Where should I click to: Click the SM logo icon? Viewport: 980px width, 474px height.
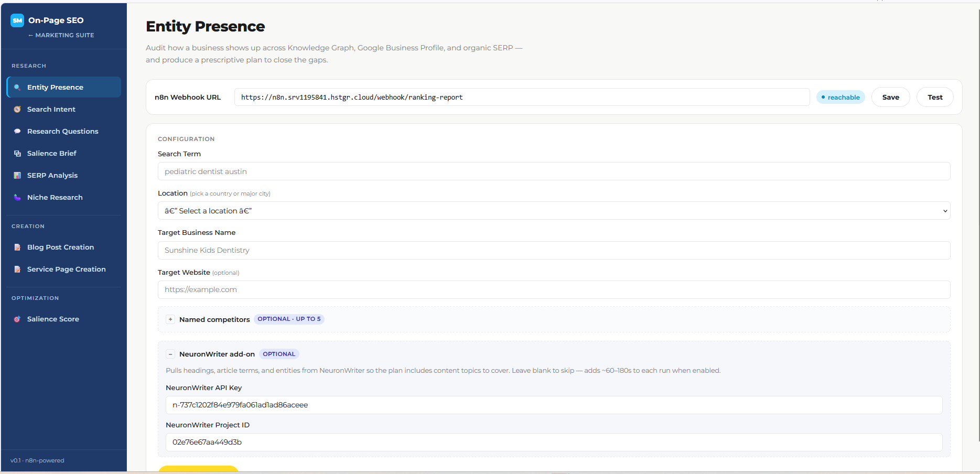click(17, 20)
